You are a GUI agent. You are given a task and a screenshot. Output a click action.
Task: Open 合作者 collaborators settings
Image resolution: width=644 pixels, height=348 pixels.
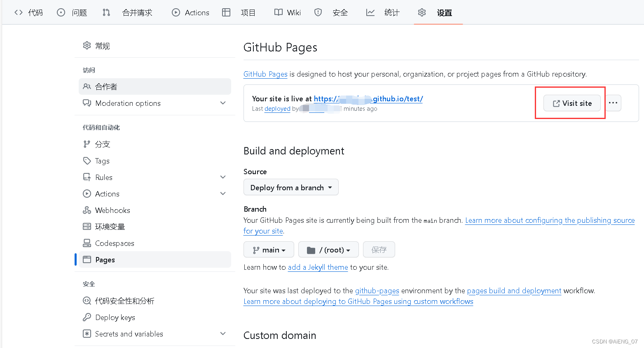pos(155,86)
